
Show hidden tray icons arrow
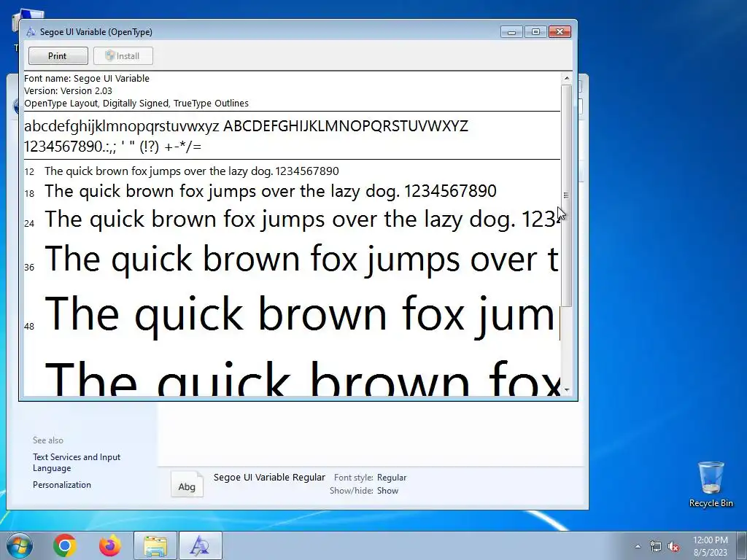(x=638, y=546)
